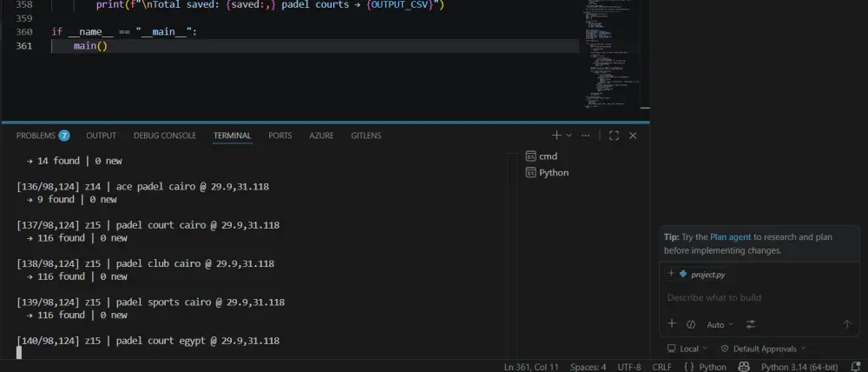This screenshot has width=868, height=372.
Task: Close the bottom panel with X
Action: tap(633, 136)
